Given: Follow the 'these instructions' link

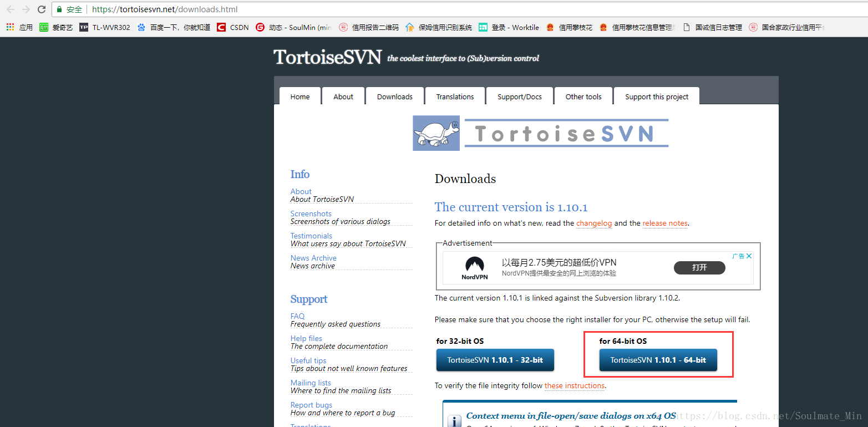Looking at the screenshot, I should point(575,385).
